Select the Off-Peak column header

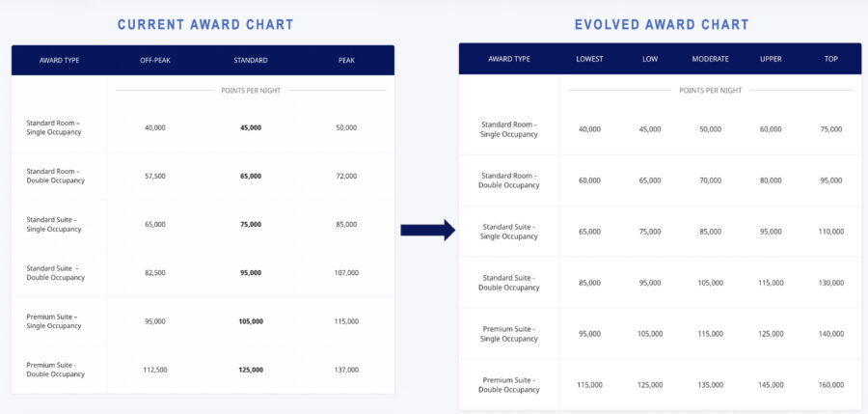click(154, 60)
